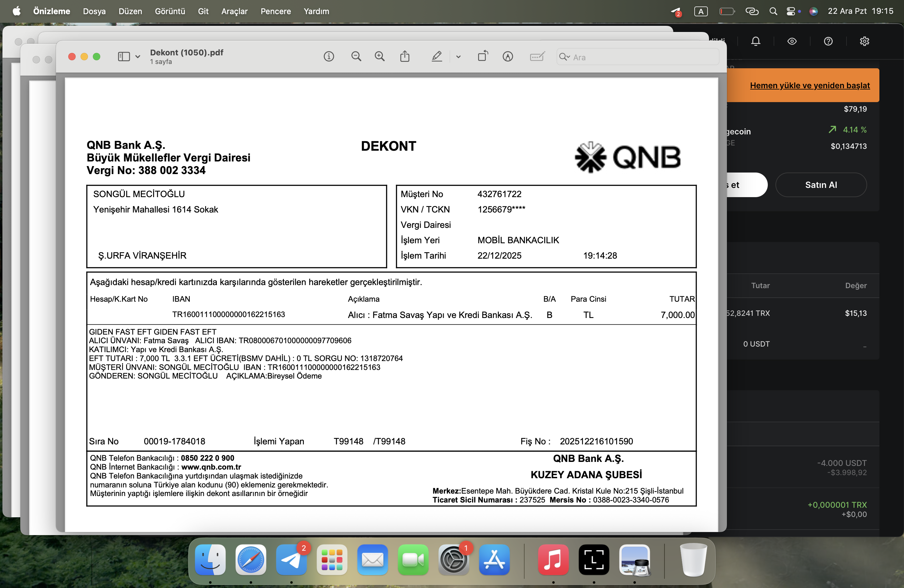
Task: Click the Satın Al button
Action: (821, 185)
